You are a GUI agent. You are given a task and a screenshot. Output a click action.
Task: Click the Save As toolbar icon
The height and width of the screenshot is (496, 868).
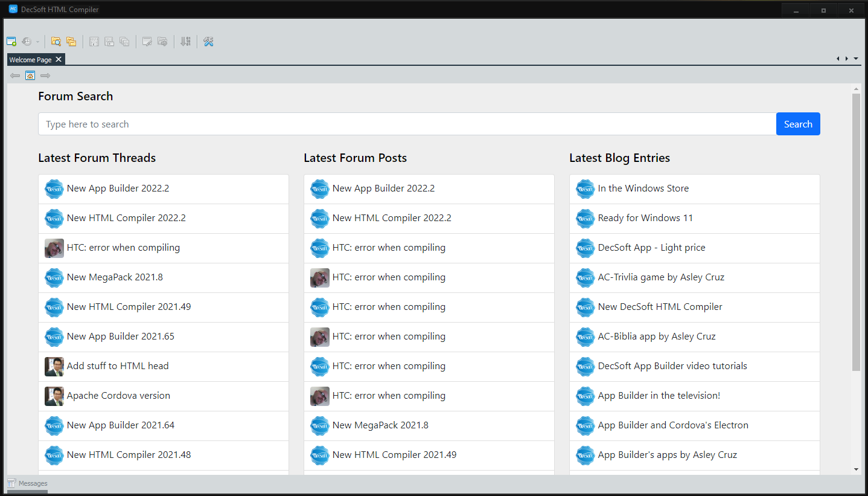pos(109,42)
